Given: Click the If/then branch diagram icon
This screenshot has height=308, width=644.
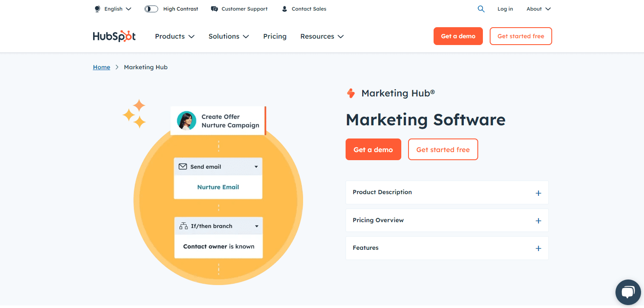Looking at the screenshot, I should [183, 226].
